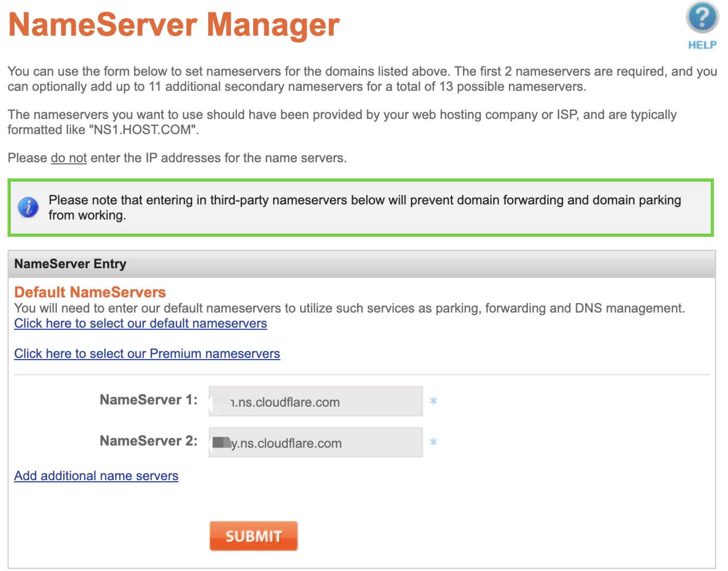Viewport: 728px width, 571px height.
Task: Click the blue question mark help icon
Action: [x=701, y=18]
